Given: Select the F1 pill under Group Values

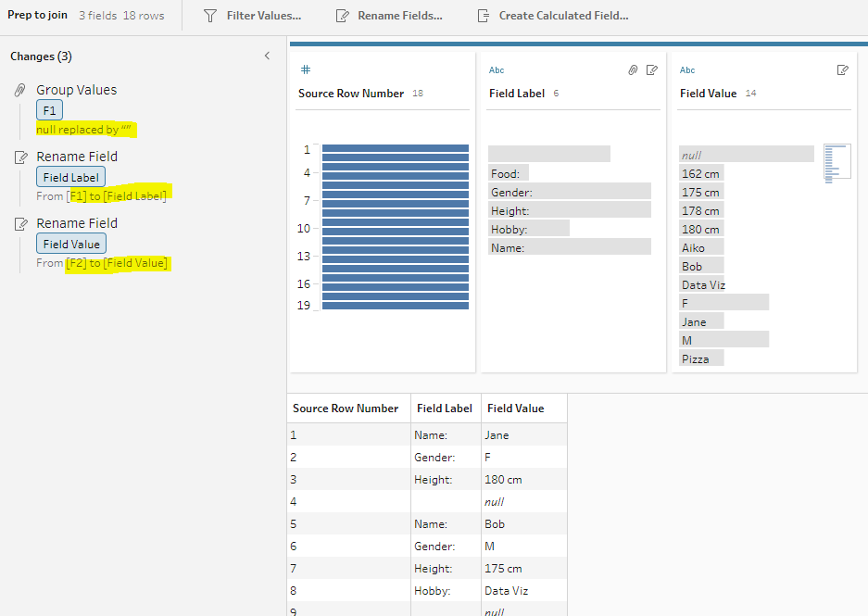Looking at the screenshot, I should (x=49, y=110).
